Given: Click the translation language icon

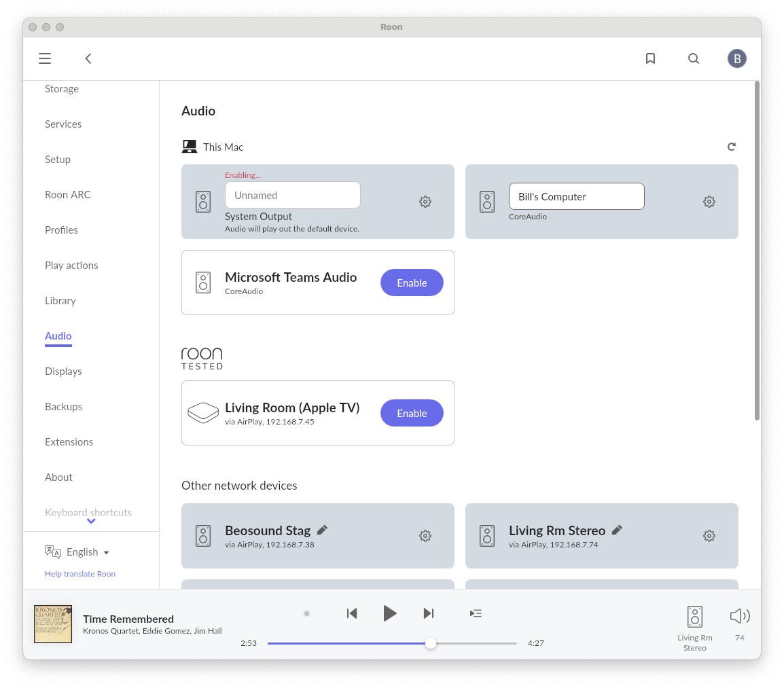Looking at the screenshot, I should (x=52, y=552).
